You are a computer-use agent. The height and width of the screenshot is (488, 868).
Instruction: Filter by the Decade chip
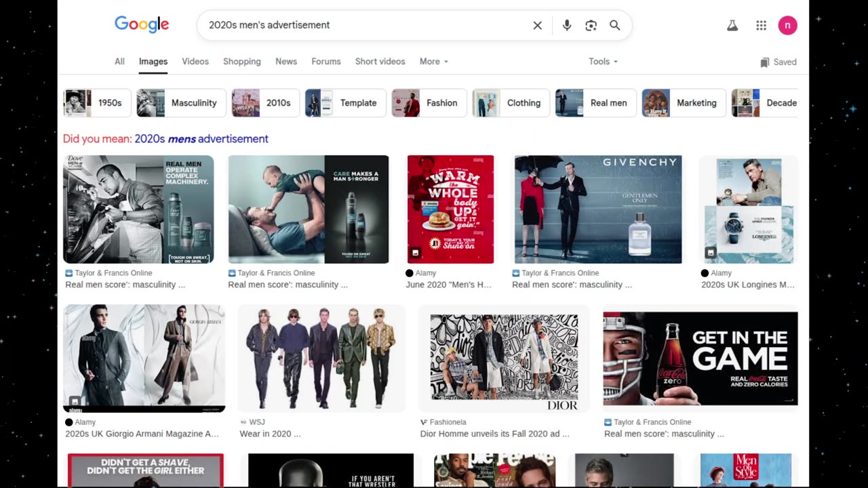765,103
